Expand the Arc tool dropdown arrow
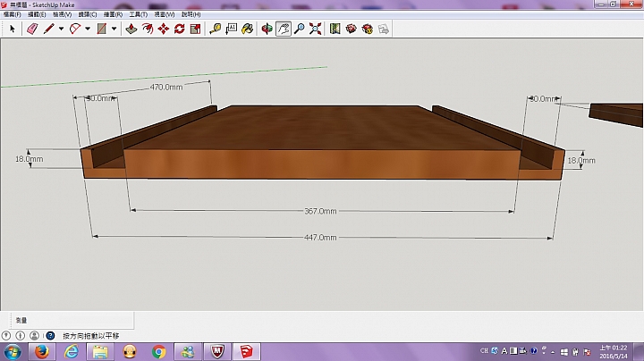Viewport: 644px width, 361px height. click(x=88, y=29)
